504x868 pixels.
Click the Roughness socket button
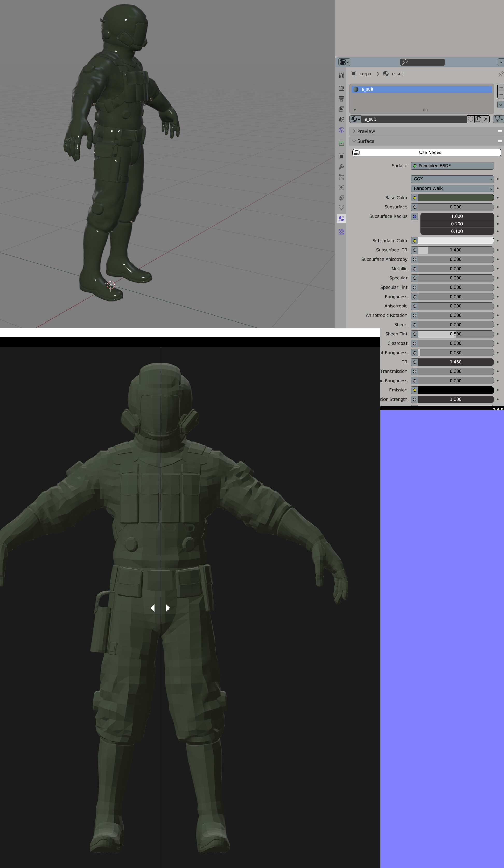(415, 297)
